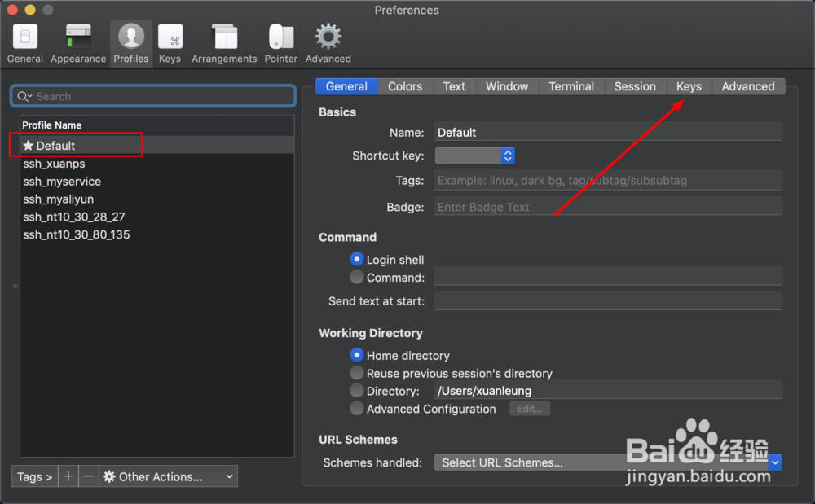Screen dimensions: 815x504
Task: Expand the Other Actions menu
Action: pos(169,476)
